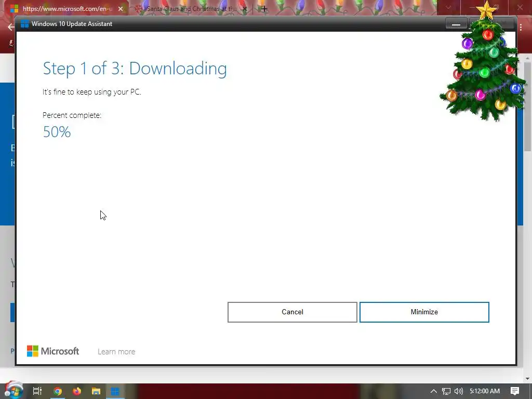Viewport: 532px width, 399px height.
Task: Click the Update Assistant title bar icon
Action: 24,24
